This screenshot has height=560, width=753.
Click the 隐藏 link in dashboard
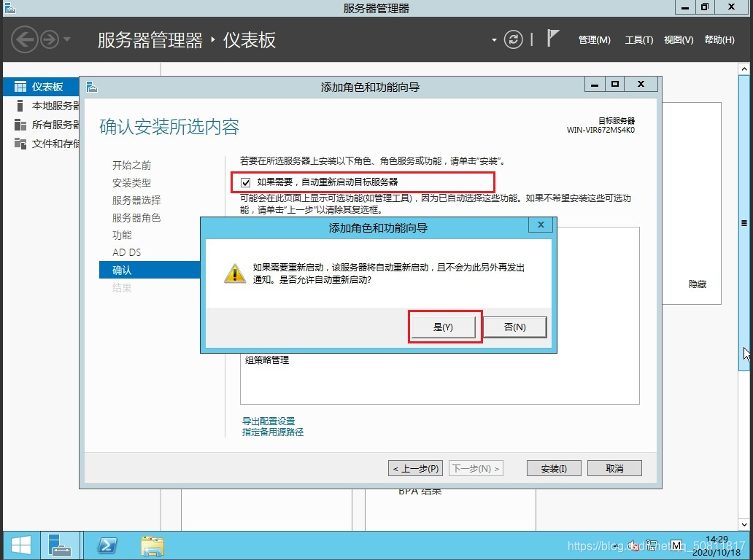[698, 284]
